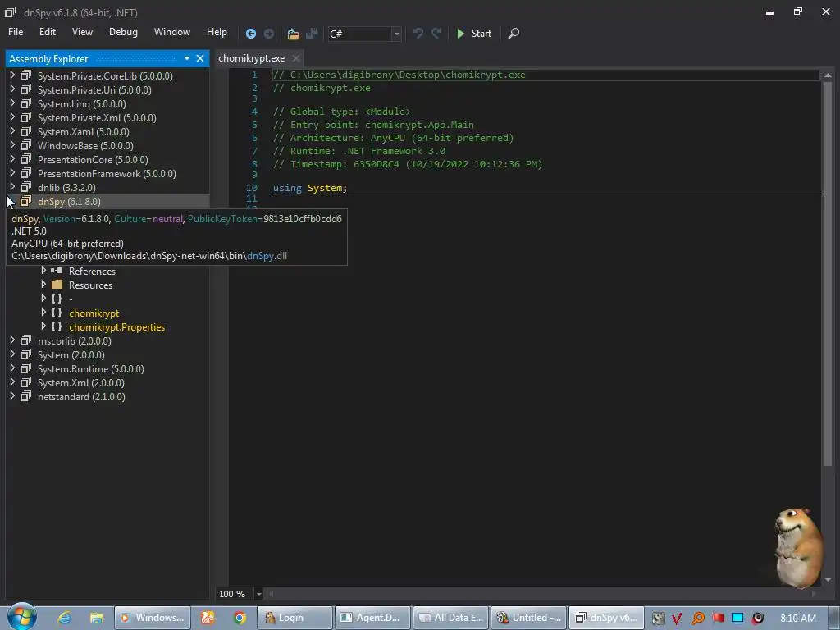The image size is (840, 630).
Task: Open the 100 % zoom dropdown
Action: point(258,594)
